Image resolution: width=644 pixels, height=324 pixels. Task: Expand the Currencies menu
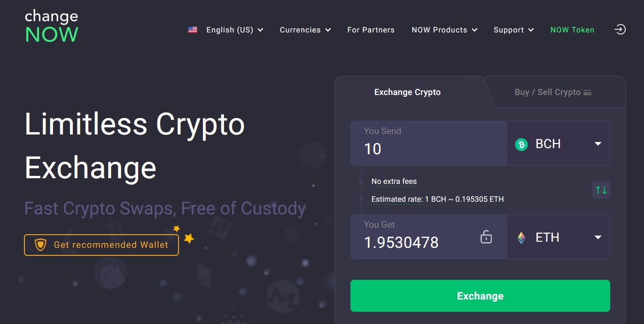[305, 30]
